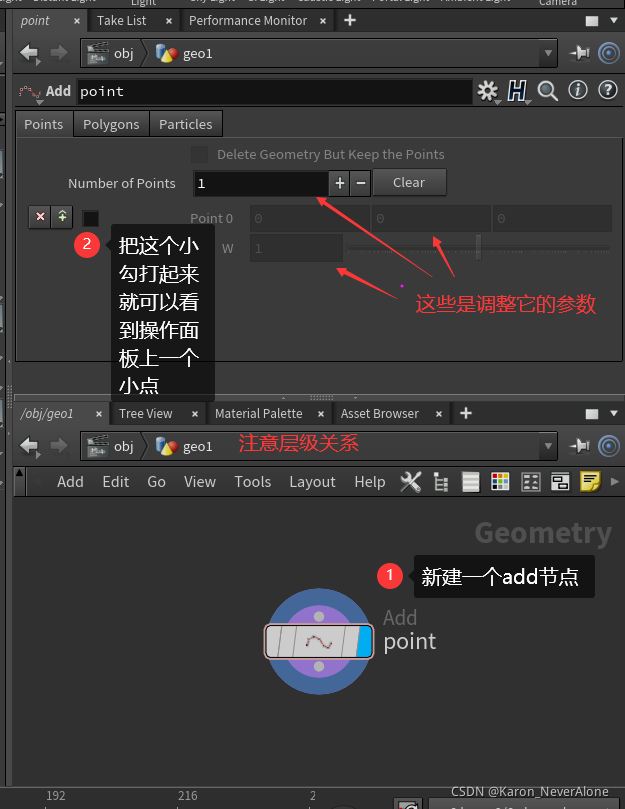
Task: Open the network editor Edit menu
Action: point(116,481)
